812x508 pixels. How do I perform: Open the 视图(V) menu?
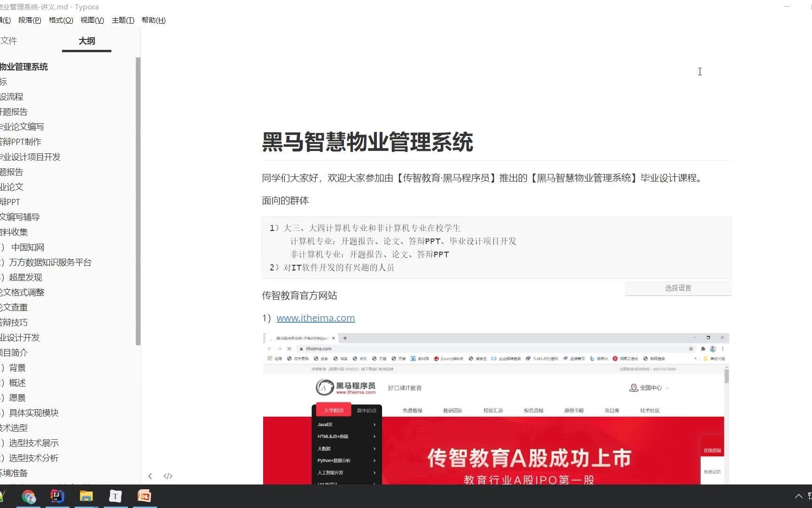coord(92,20)
